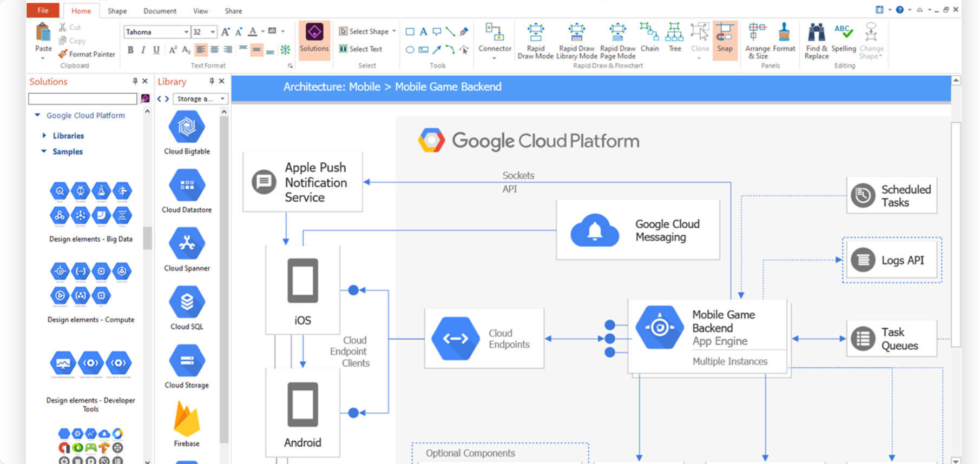Open the File menu

pyautogui.click(x=43, y=10)
